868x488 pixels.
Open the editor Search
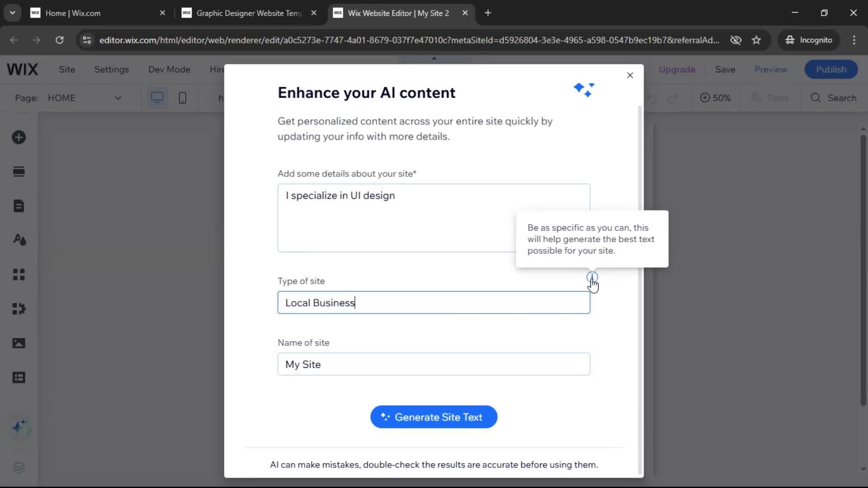pyautogui.click(x=833, y=98)
